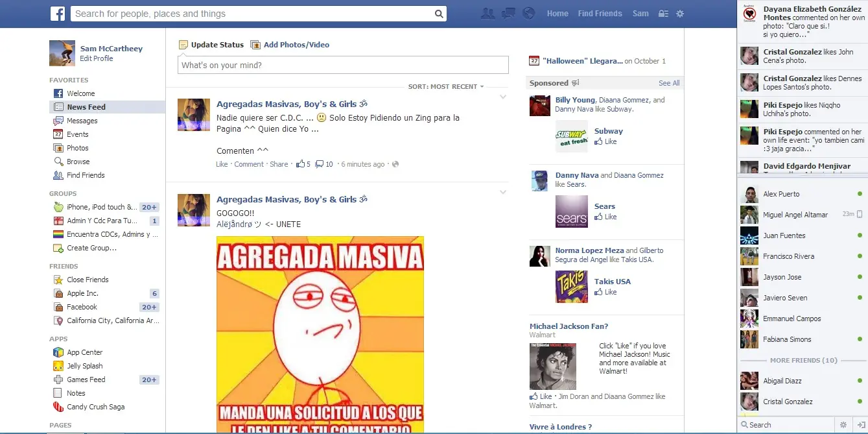Expand the More Friends (10) section
The height and width of the screenshot is (434, 868).
coord(803,360)
